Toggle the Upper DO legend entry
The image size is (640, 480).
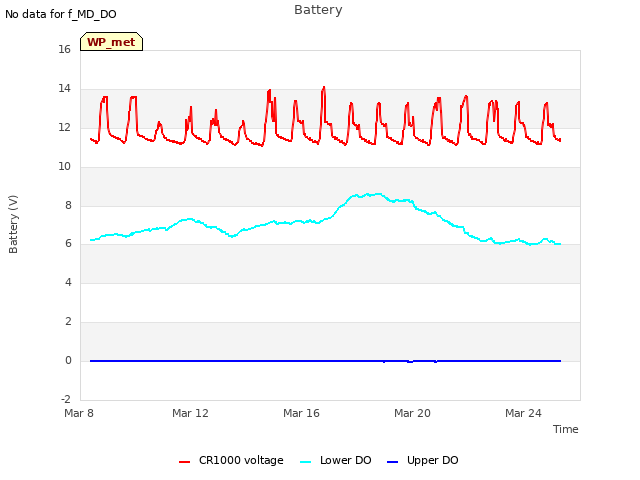pos(422,460)
